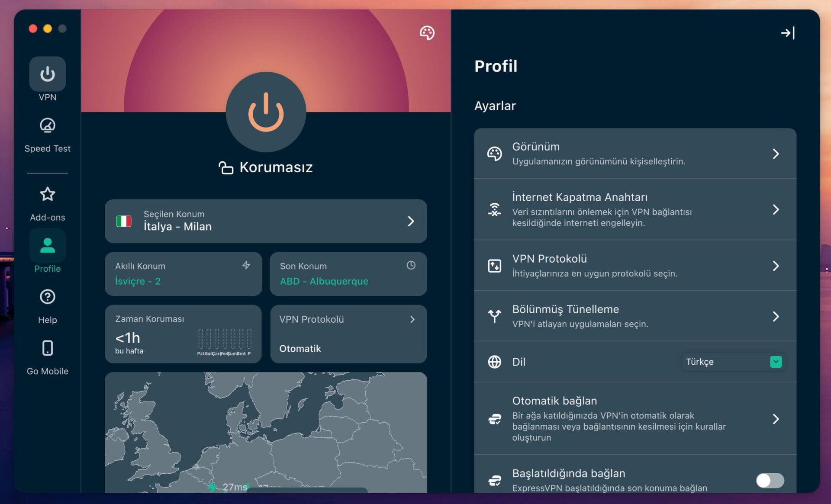
Task: Expand the VPN Protokolü card chevron
Action: pos(412,320)
